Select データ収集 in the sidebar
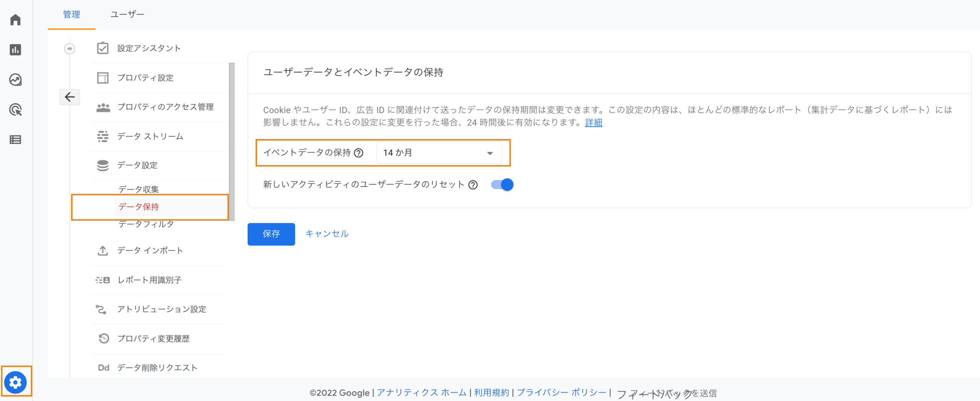 tap(139, 189)
